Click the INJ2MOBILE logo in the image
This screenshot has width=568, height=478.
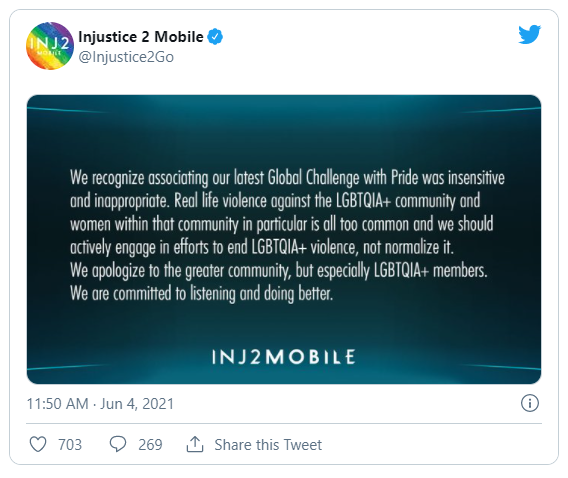(x=284, y=357)
